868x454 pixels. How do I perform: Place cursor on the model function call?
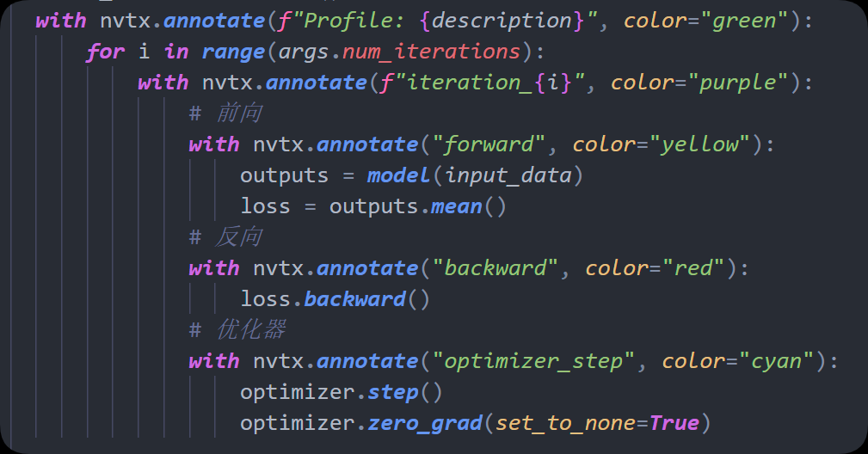[x=398, y=175]
